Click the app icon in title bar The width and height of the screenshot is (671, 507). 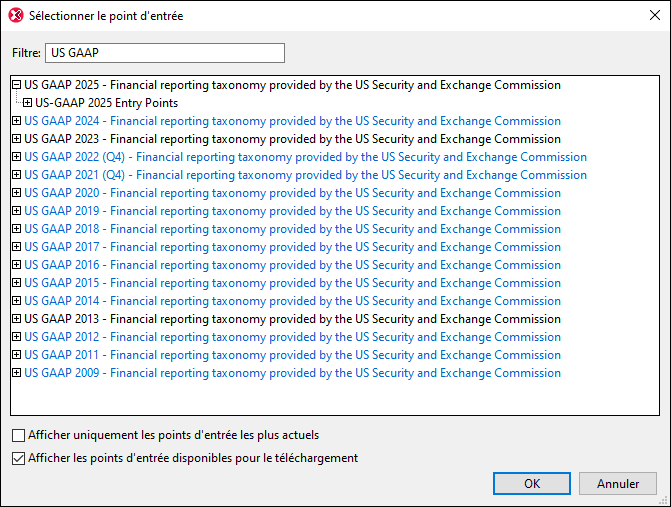point(14,16)
